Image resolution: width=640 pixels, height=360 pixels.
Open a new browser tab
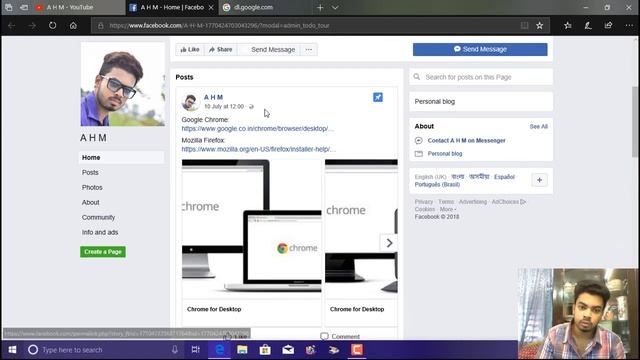(320, 7)
